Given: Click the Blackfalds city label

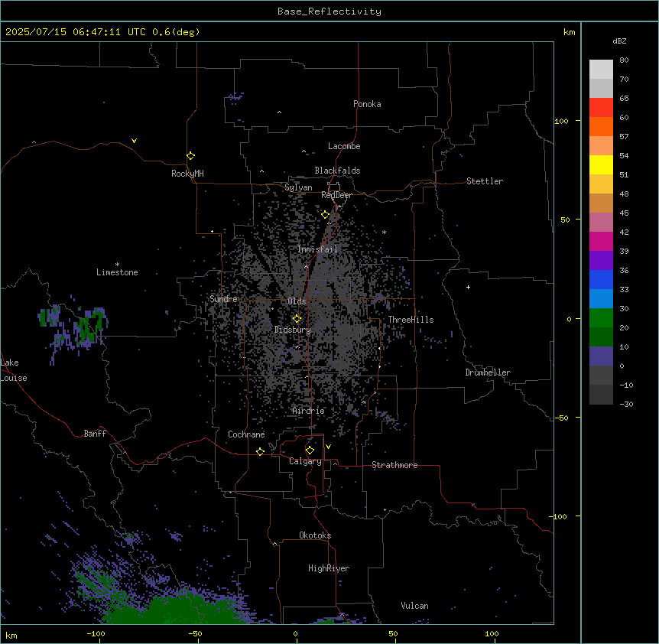Looking at the screenshot, I should click(x=337, y=171).
